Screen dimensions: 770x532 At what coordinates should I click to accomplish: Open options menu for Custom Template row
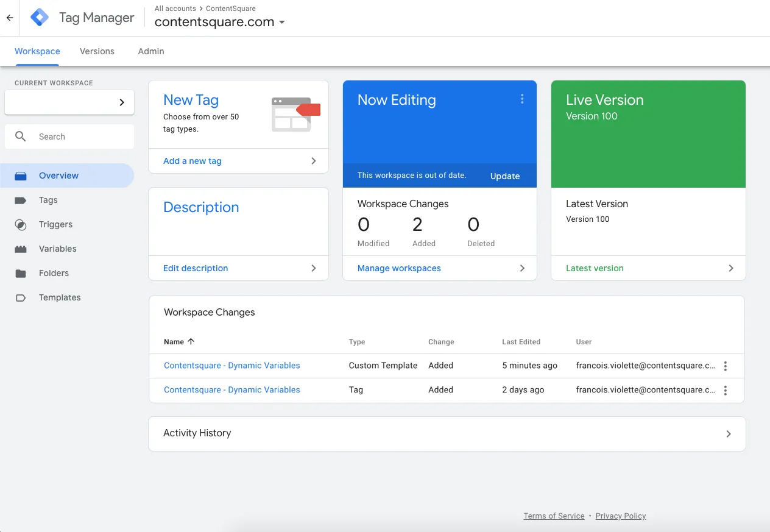[725, 366]
